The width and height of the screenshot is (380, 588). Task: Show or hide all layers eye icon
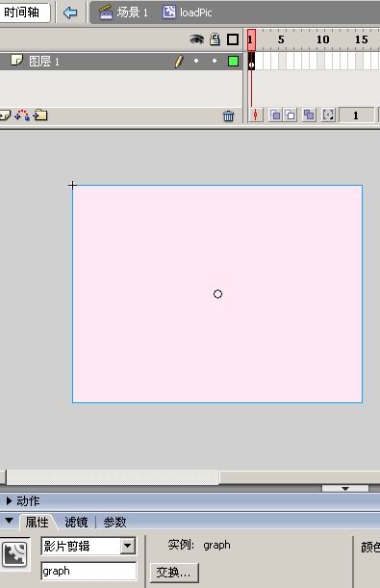click(196, 39)
